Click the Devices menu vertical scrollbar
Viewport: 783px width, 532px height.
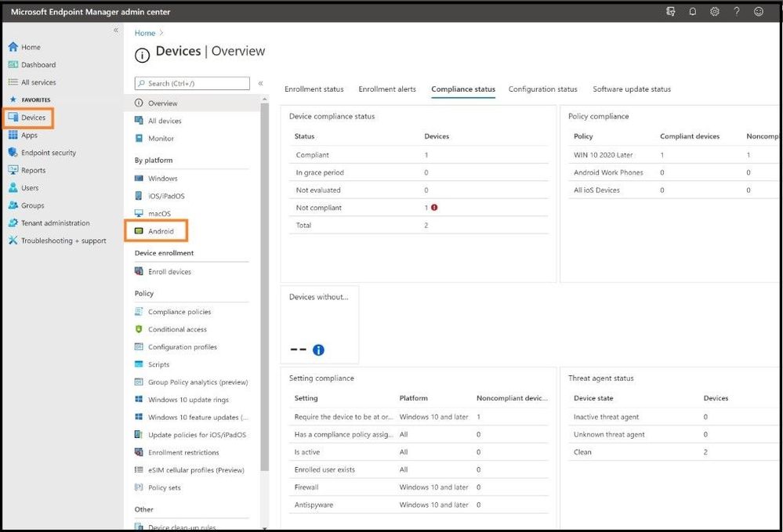click(265, 287)
